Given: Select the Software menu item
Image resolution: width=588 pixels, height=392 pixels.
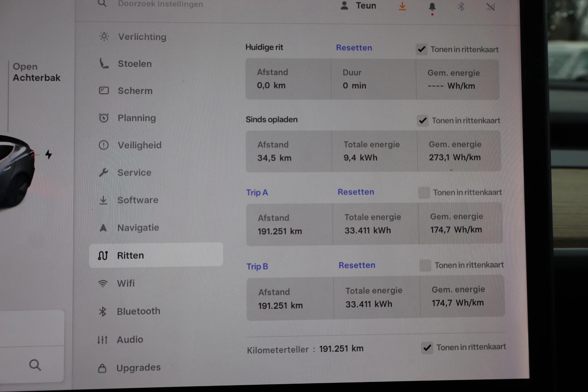Looking at the screenshot, I should (138, 200).
